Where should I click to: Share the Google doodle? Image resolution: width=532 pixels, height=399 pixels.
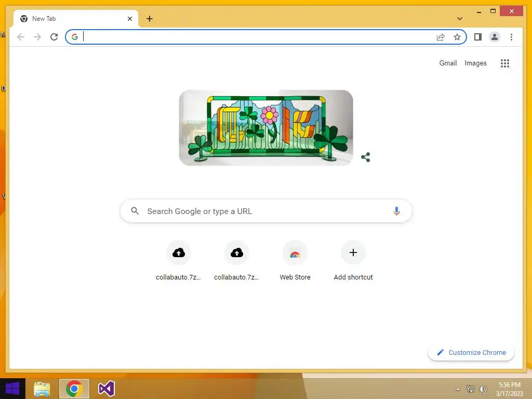tap(365, 157)
